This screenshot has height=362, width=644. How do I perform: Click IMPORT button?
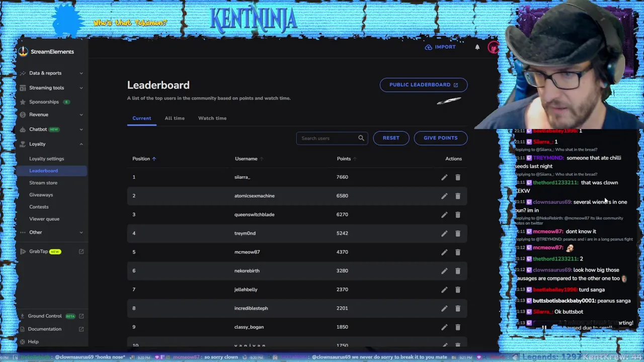pos(440,47)
